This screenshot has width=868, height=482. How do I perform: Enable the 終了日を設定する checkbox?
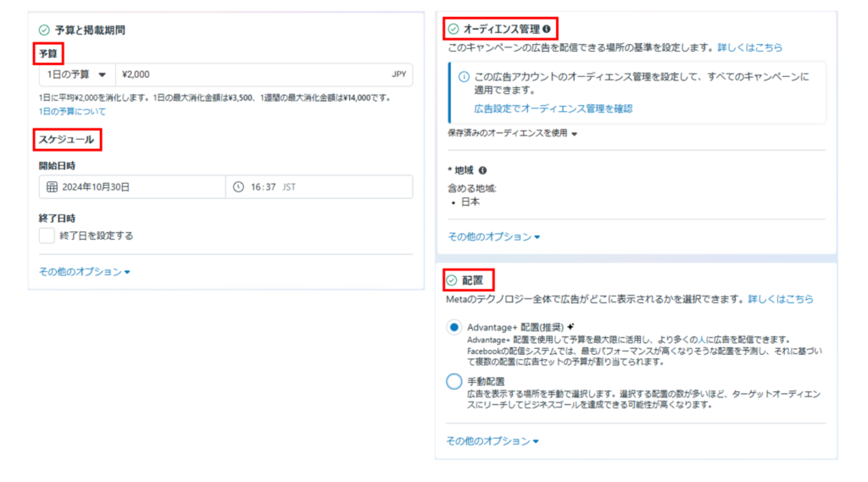pos(47,235)
